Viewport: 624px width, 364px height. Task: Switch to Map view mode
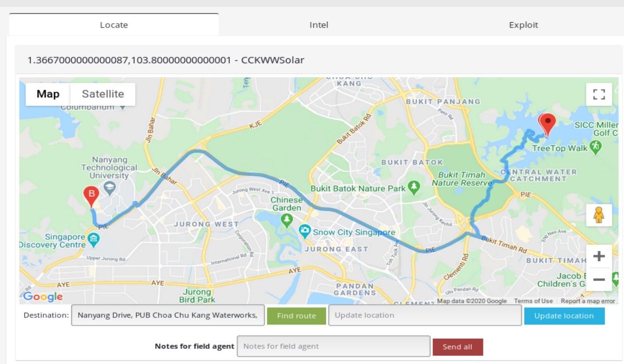[x=48, y=94]
